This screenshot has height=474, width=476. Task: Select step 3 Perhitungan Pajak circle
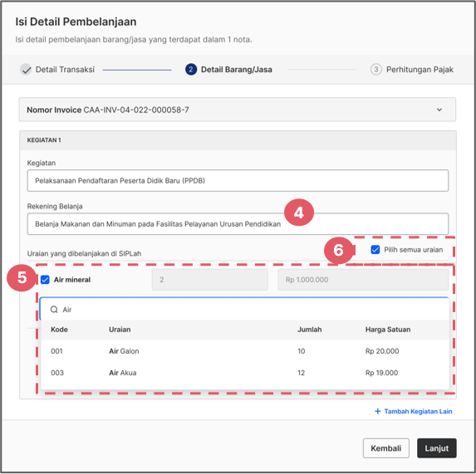[375, 70]
